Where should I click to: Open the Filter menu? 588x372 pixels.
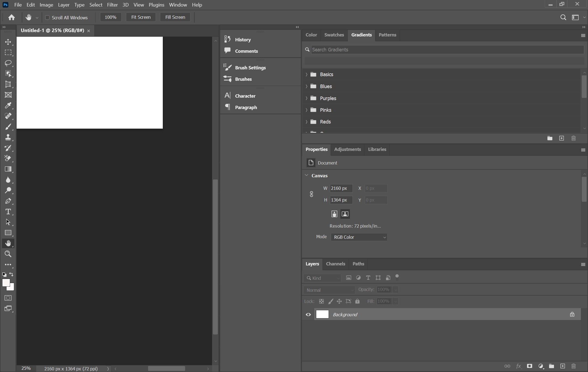[112, 5]
